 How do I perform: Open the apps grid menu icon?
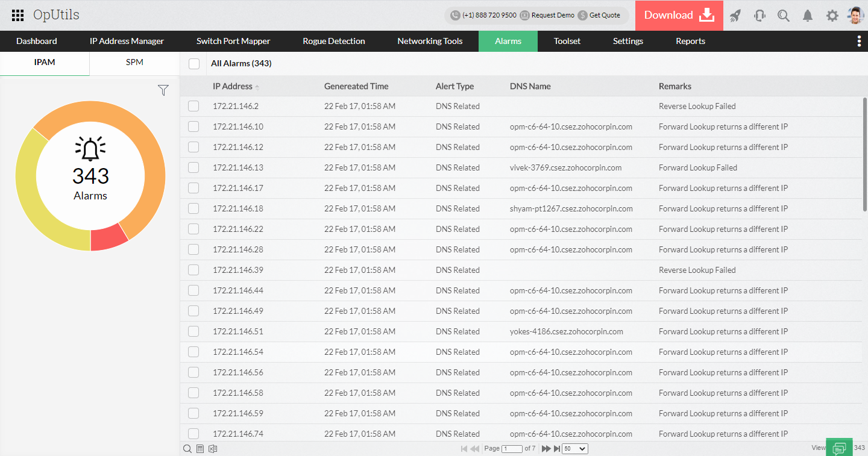point(18,16)
